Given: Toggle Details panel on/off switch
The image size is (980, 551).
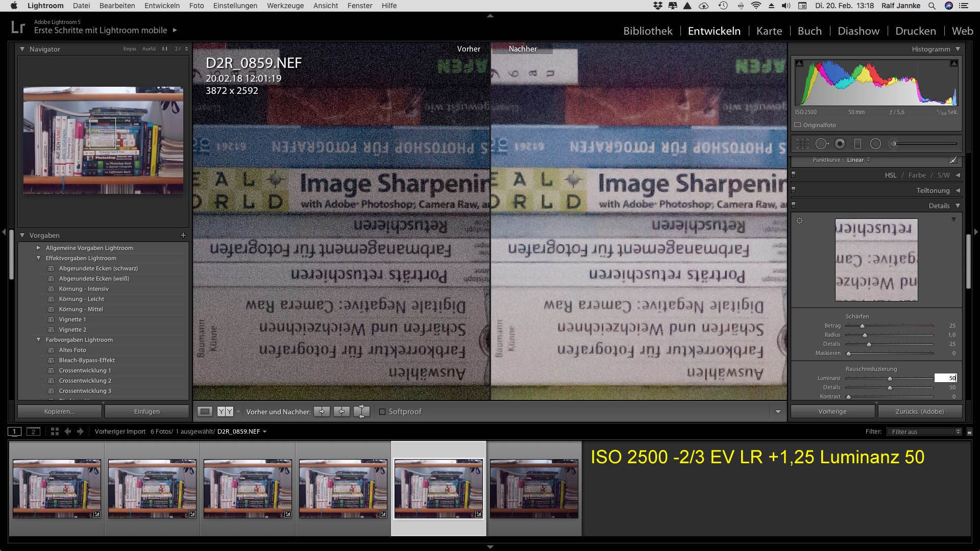Looking at the screenshot, I should tap(793, 206).
